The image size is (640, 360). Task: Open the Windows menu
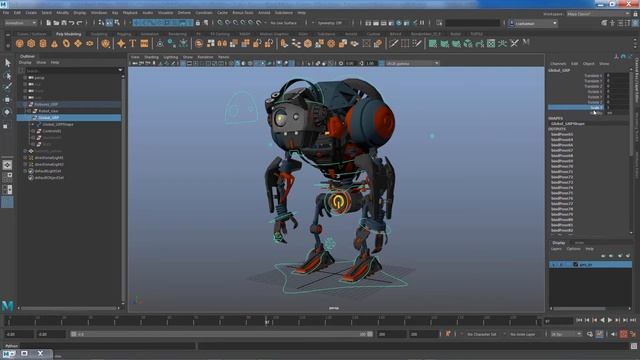point(99,13)
